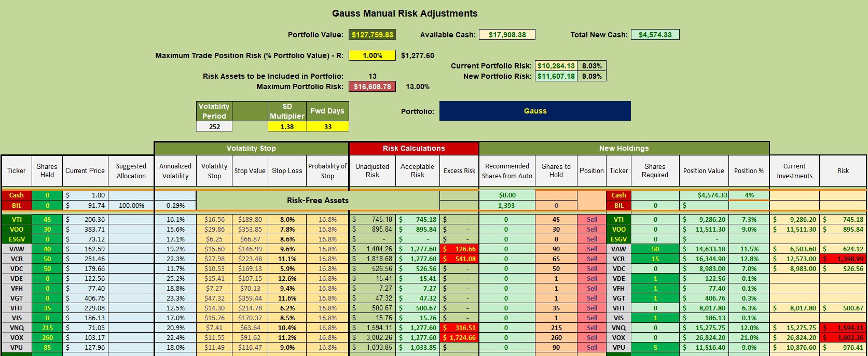The height and width of the screenshot is (356, 868).
Task: Select the Volatility Stop section header
Action: click(x=251, y=148)
